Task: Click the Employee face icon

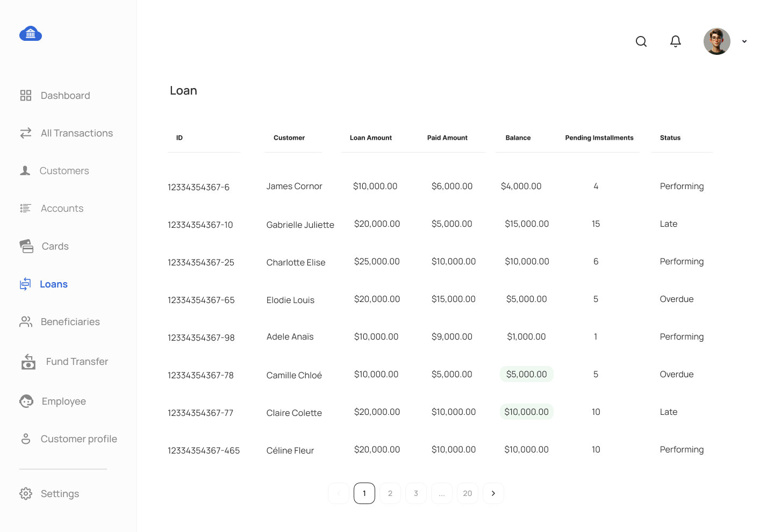Action: click(x=26, y=401)
